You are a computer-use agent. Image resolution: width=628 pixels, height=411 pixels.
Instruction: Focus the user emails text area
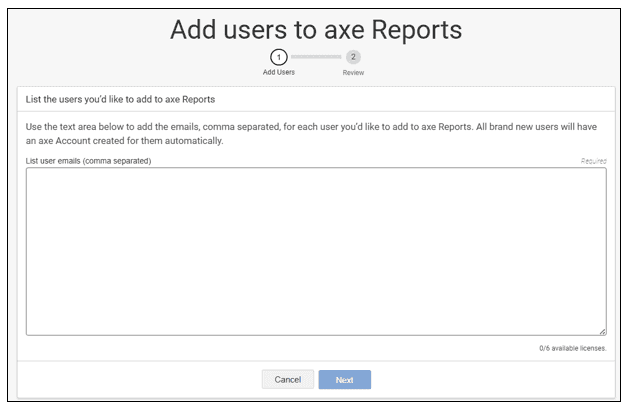click(316, 251)
